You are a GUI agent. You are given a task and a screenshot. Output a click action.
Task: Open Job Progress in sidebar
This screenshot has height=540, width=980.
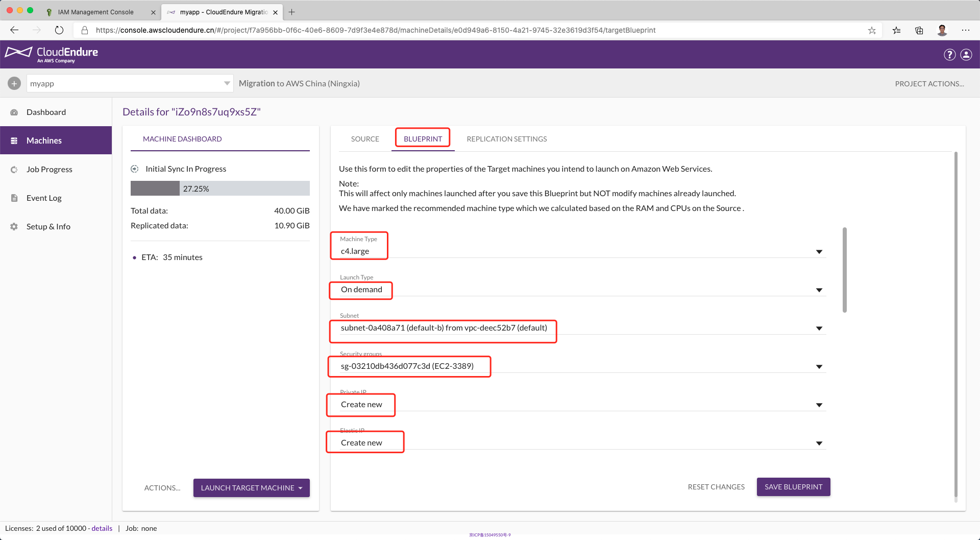coord(49,169)
